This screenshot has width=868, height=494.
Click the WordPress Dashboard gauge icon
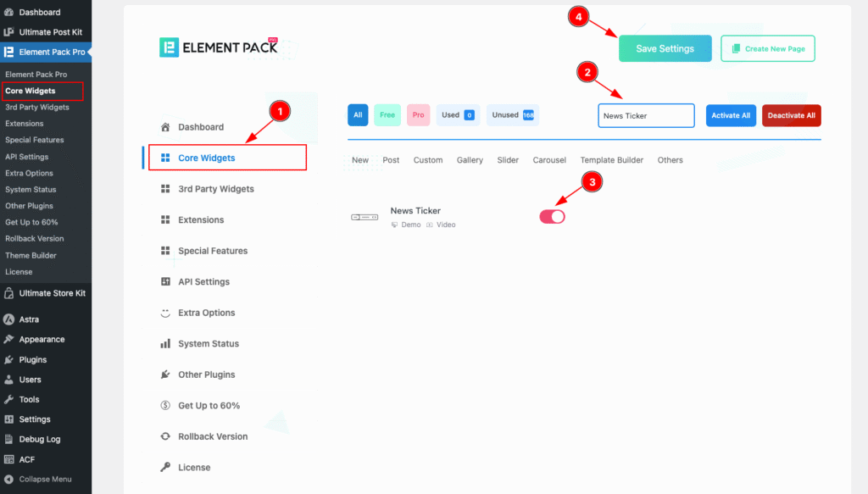point(8,12)
